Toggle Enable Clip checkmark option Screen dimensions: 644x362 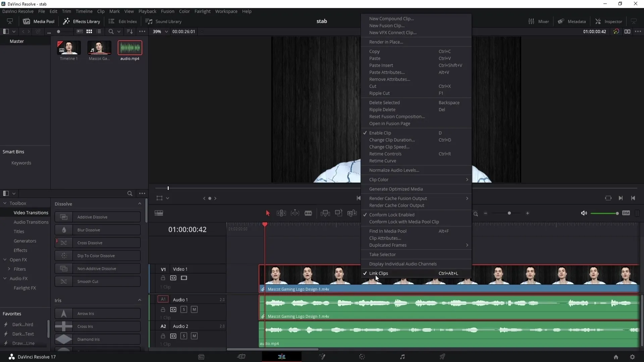click(x=380, y=133)
